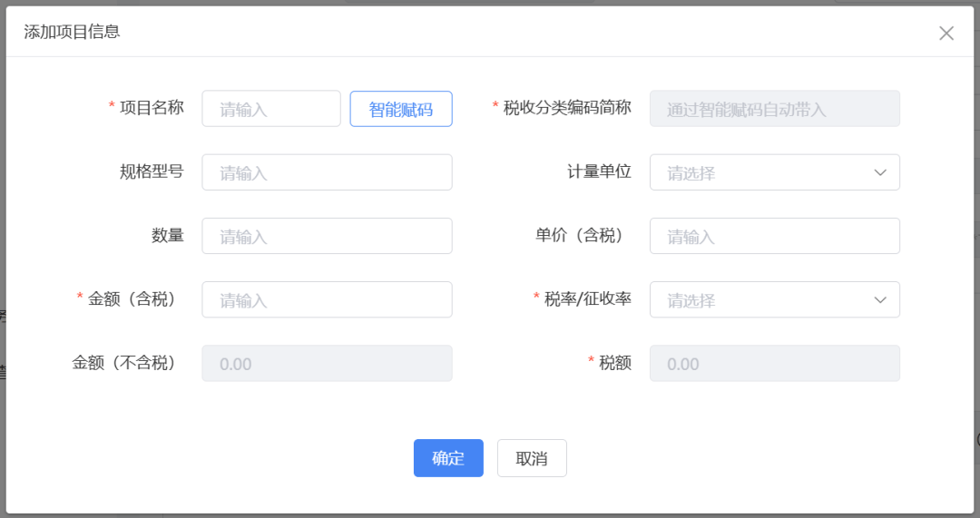Click the 项目名称 input field
The image size is (980, 518).
270,109
